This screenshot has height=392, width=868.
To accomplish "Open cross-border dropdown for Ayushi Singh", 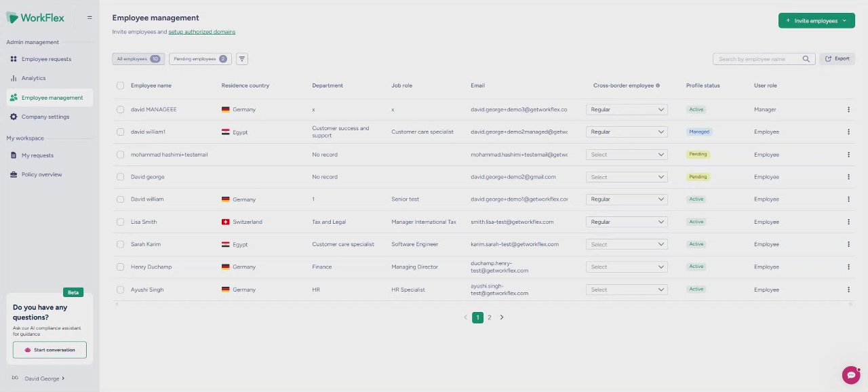I will [627, 290].
